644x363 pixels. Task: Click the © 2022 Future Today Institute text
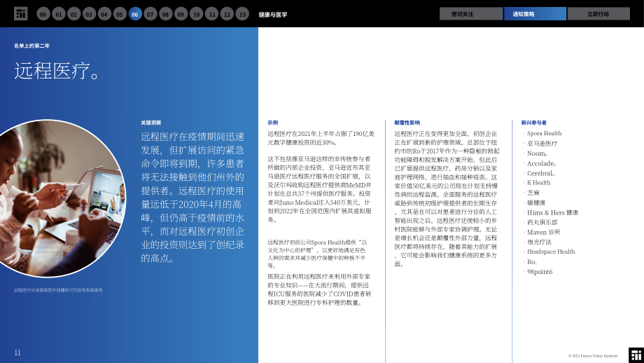[x=593, y=356]
